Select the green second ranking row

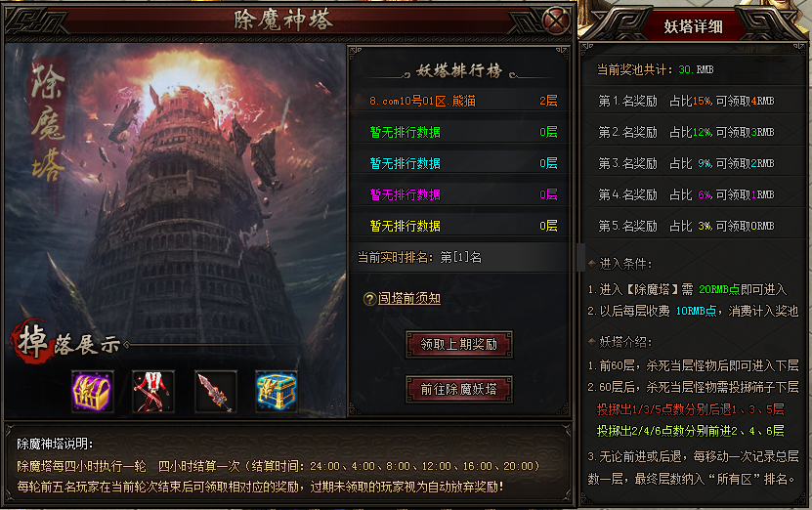pyautogui.click(x=459, y=132)
